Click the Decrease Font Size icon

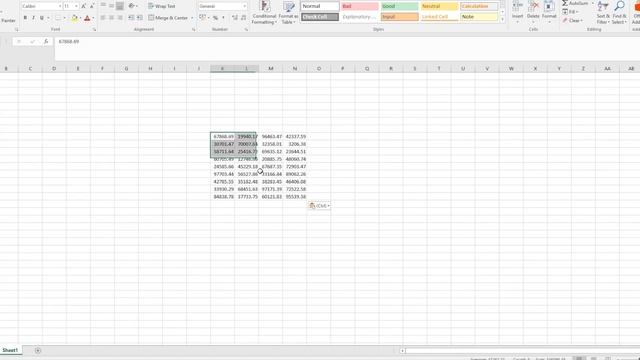click(x=92, y=6)
